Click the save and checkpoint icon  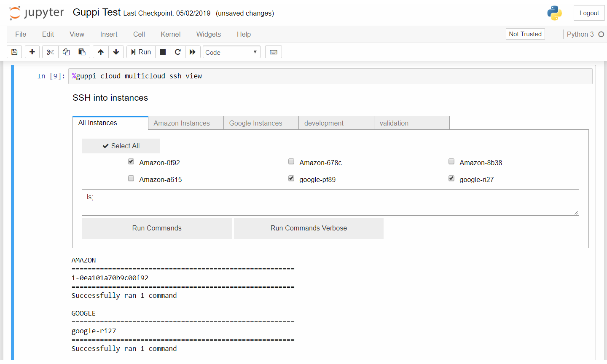click(14, 52)
